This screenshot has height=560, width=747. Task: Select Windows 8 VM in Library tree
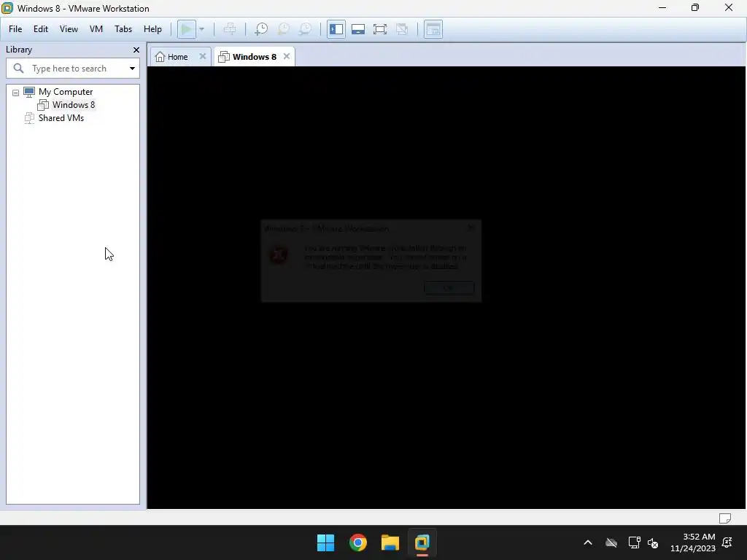pyautogui.click(x=74, y=105)
